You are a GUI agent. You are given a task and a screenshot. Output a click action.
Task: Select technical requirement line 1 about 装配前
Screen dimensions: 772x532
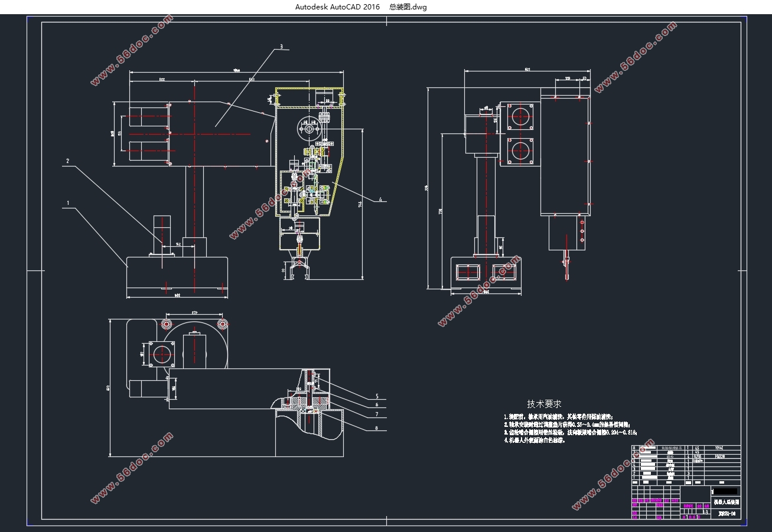(x=558, y=416)
